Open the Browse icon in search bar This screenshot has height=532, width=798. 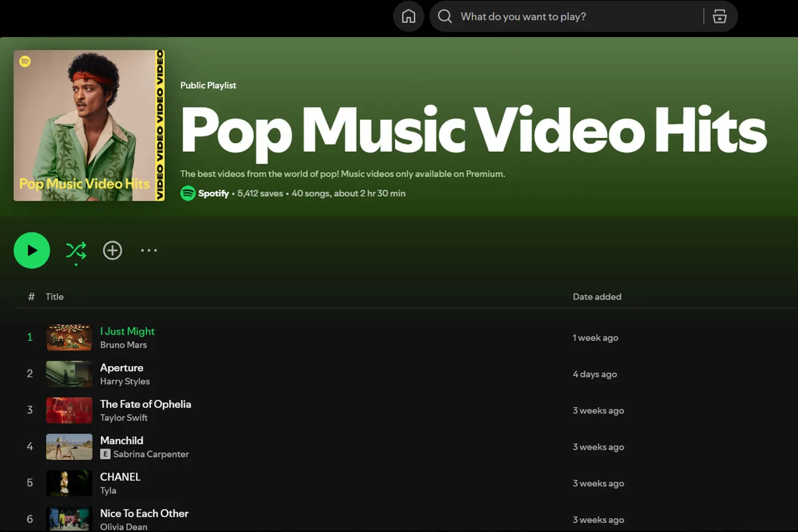(x=719, y=17)
